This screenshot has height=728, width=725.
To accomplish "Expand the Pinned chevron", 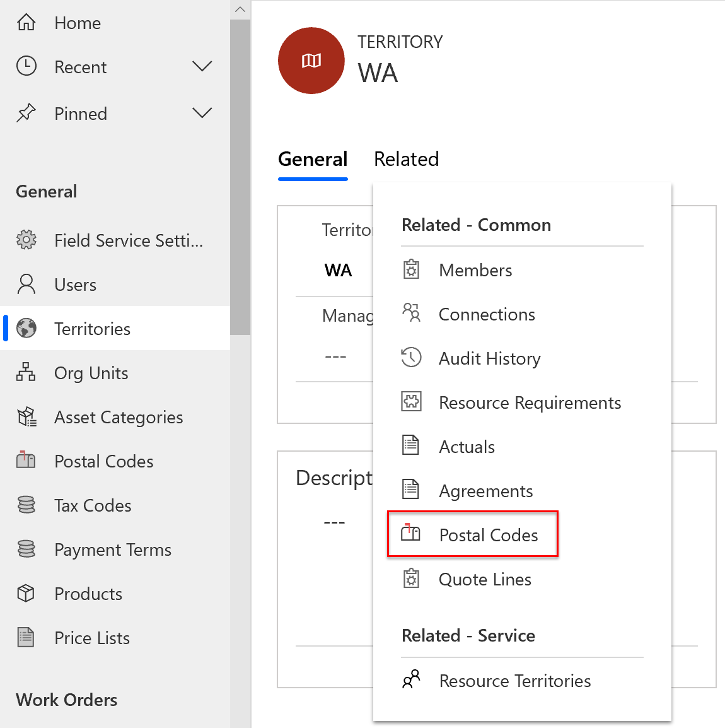I will (202, 113).
